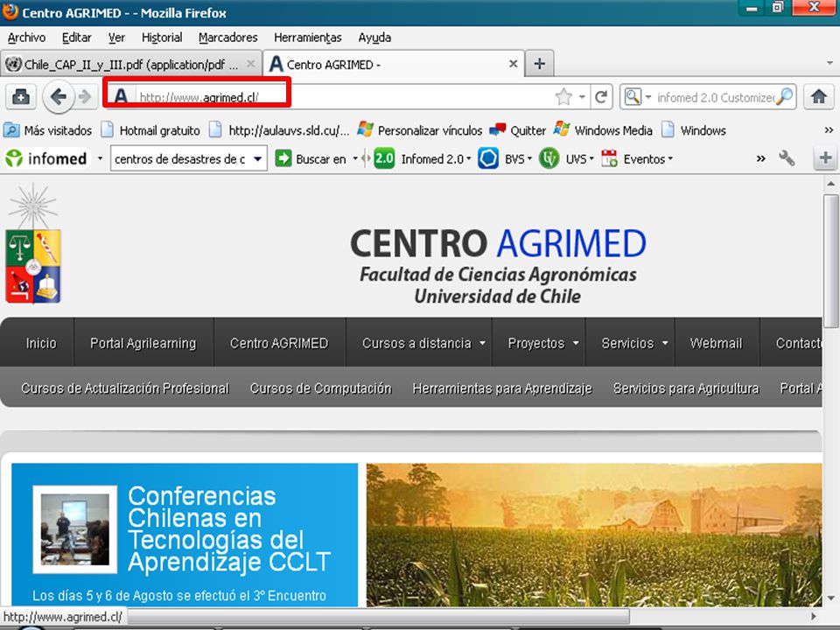Viewport: 840px width, 630px height.
Task: Open Cursos a distancia navigation menu
Action: point(423,343)
